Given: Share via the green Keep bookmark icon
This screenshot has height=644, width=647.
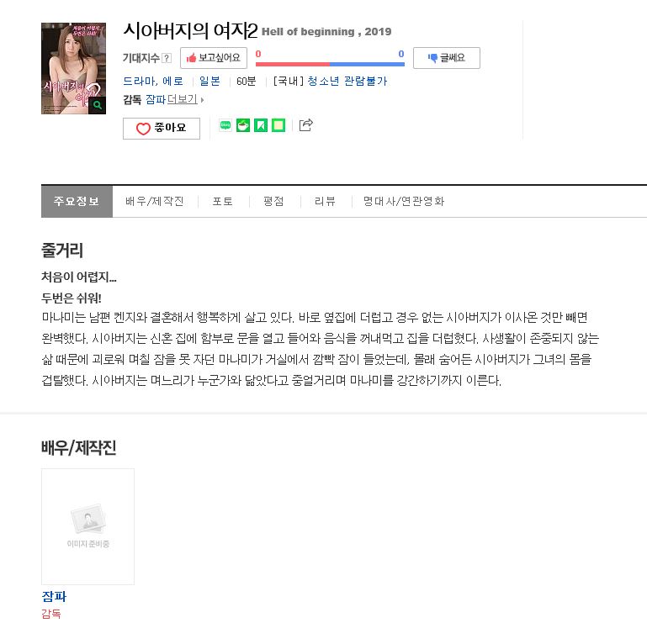Looking at the screenshot, I should point(261,125).
